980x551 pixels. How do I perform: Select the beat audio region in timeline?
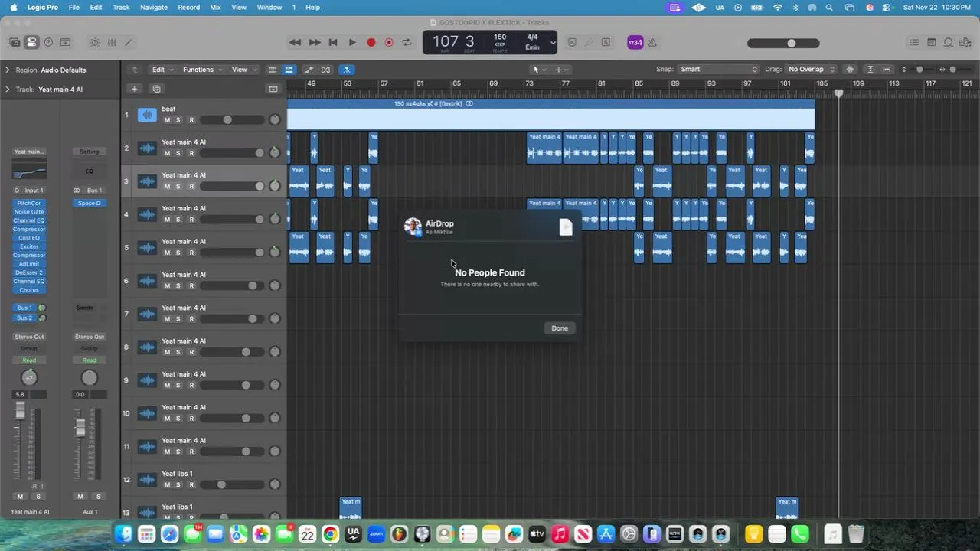[x=551, y=115]
